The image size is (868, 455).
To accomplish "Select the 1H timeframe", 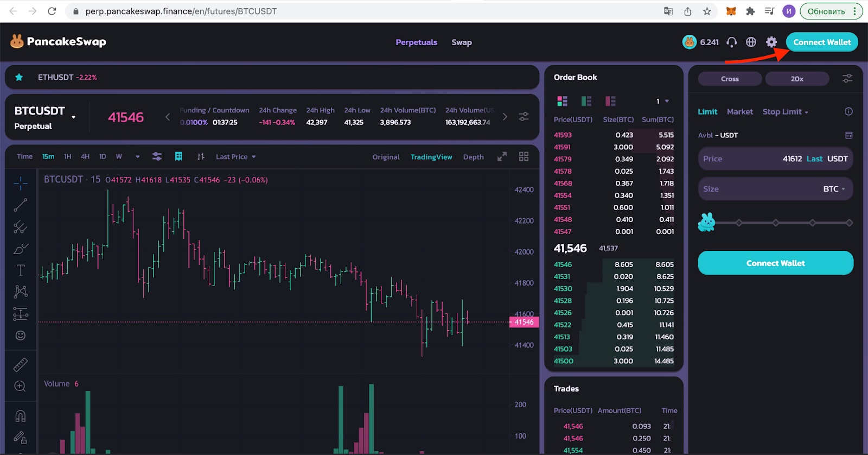I will (67, 156).
